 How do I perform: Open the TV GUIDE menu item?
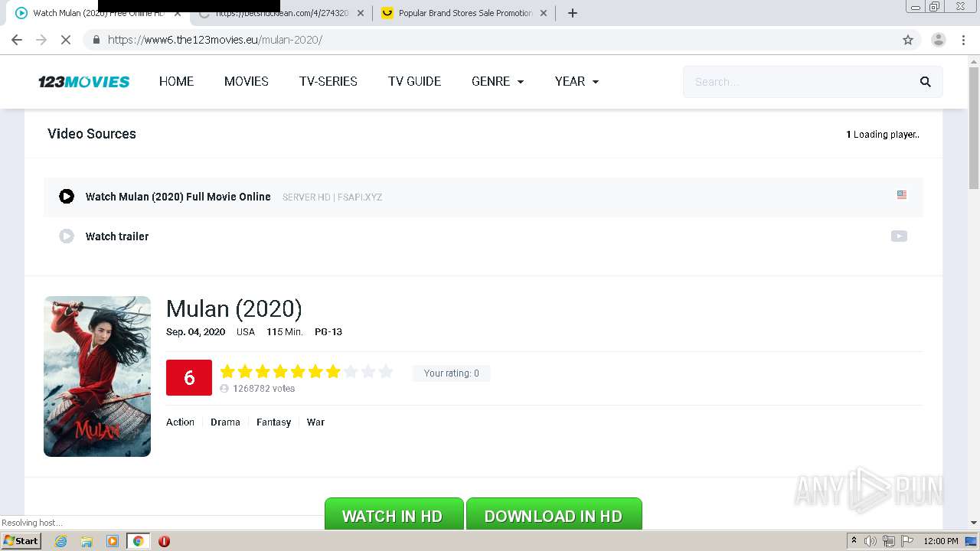click(414, 82)
